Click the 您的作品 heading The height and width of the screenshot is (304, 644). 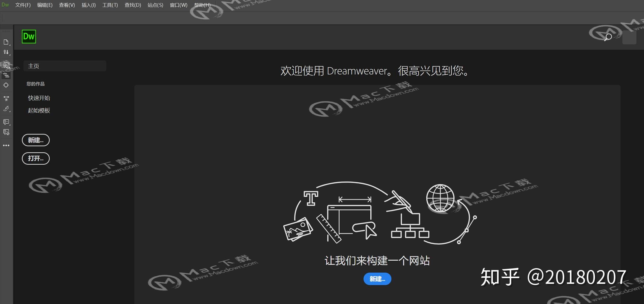pos(36,84)
